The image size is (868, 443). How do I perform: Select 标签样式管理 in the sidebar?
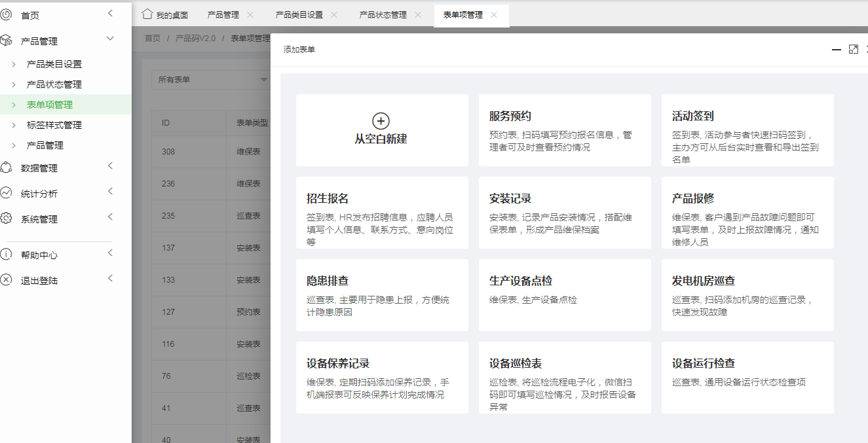[x=54, y=125]
